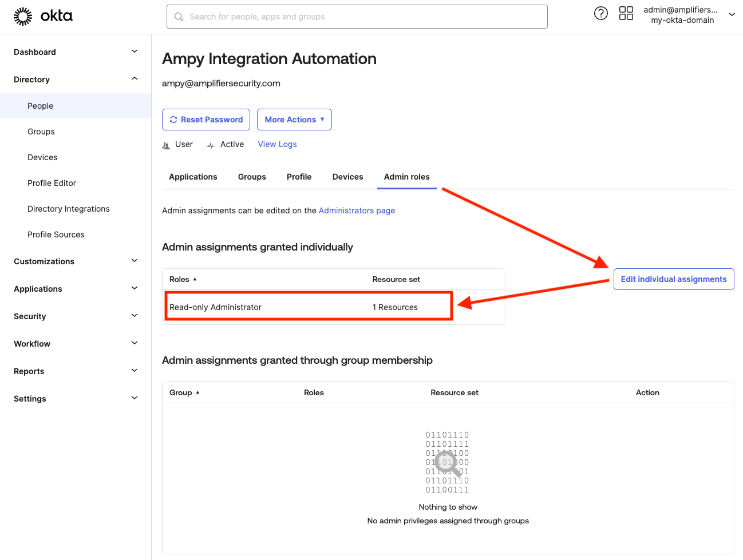Switch to the Groups tab
Screen dimensions: 743x560
point(252,177)
